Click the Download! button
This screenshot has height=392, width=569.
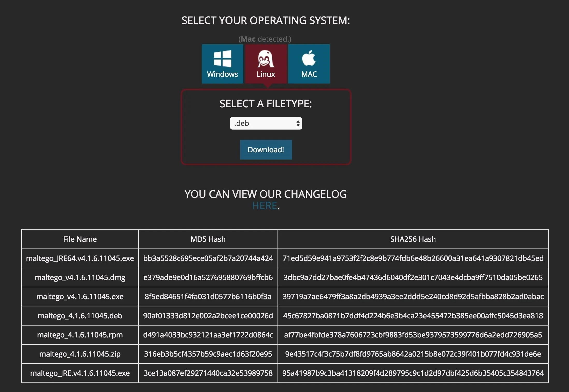pos(266,150)
